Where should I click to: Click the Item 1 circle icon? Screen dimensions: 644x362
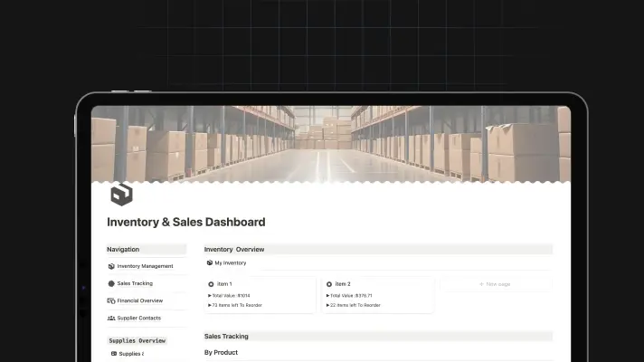click(212, 284)
